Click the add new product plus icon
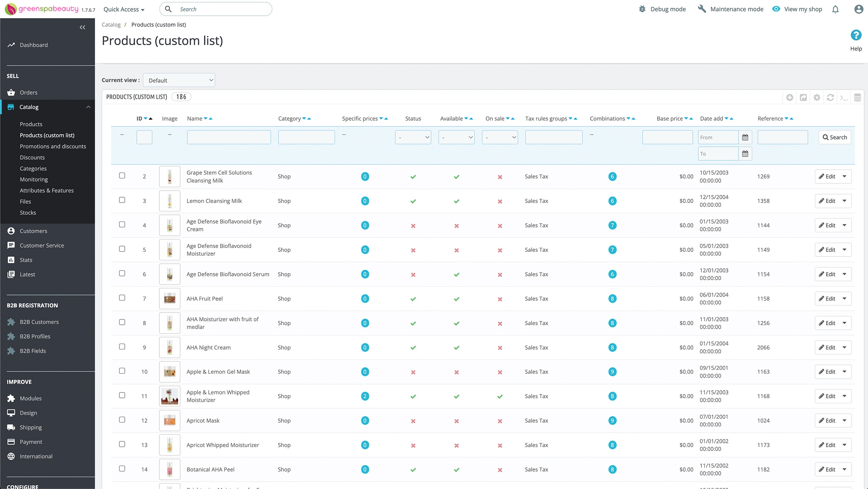Viewport: 868px width, 489px height. (790, 98)
